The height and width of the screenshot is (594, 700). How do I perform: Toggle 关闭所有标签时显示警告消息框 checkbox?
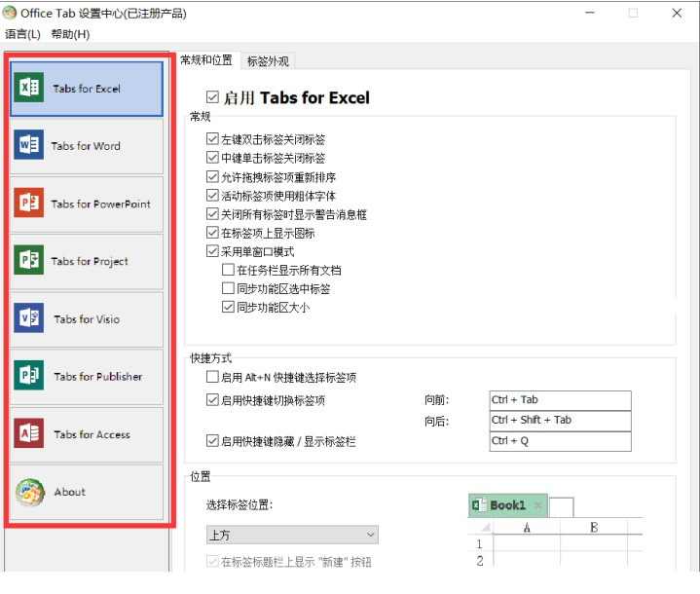click(x=212, y=214)
